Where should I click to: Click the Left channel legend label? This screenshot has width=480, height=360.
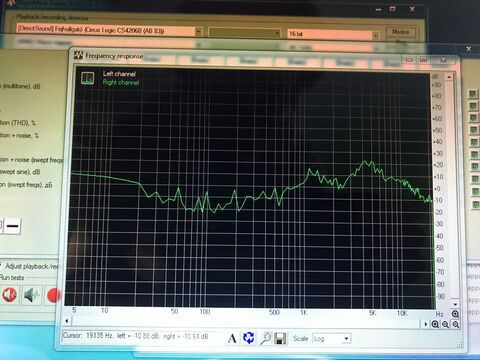pyautogui.click(x=119, y=74)
